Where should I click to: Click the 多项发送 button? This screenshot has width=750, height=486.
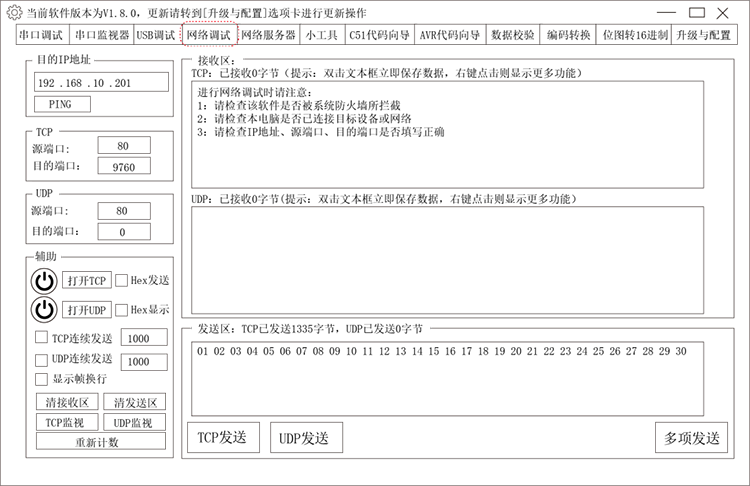(691, 438)
